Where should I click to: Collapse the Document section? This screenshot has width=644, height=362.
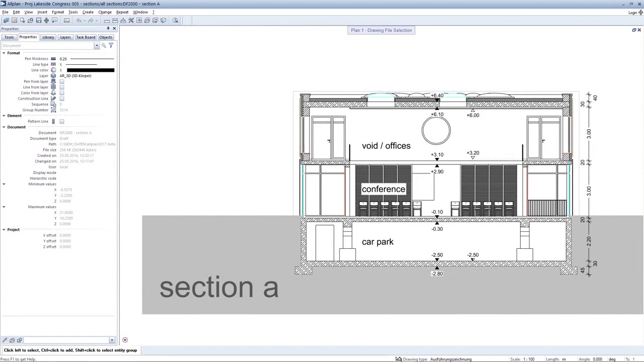click(x=4, y=127)
